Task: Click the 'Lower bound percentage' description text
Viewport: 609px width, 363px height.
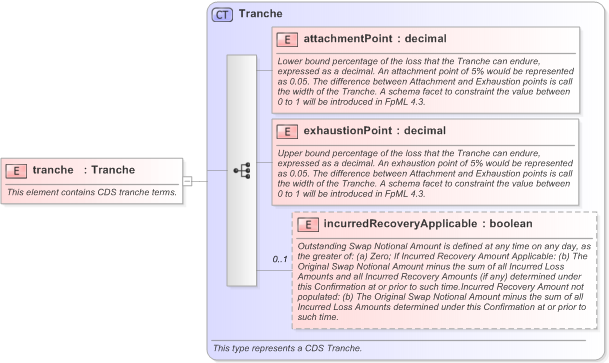Action: click(x=426, y=82)
